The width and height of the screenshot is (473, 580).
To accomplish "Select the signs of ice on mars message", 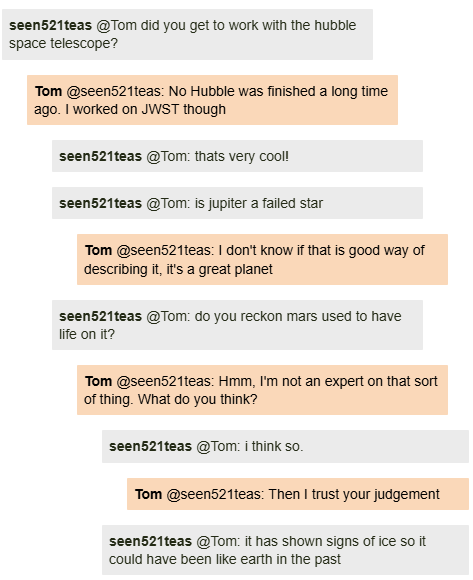I will (x=286, y=550).
